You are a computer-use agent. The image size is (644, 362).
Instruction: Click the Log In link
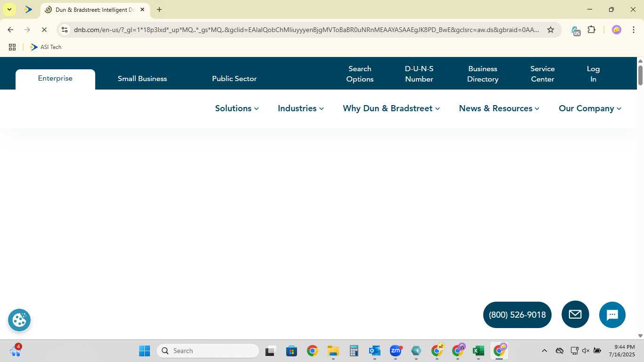pos(593,74)
